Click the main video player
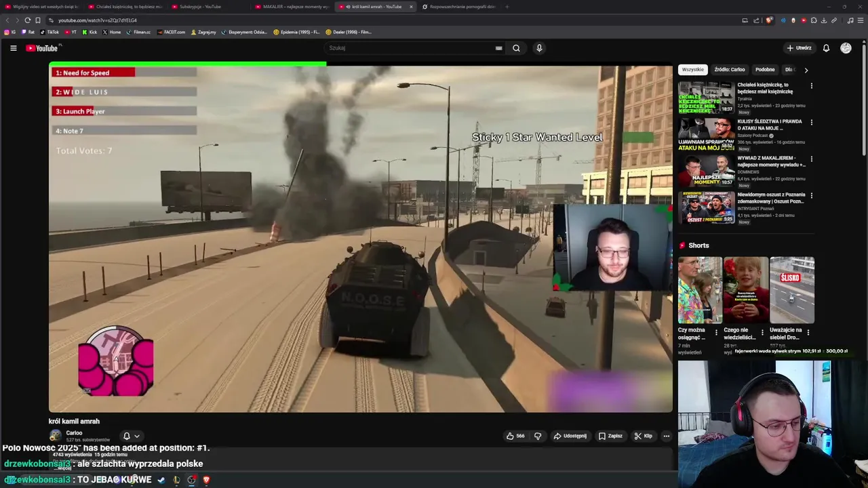Image resolution: width=868 pixels, height=488 pixels. click(x=361, y=237)
